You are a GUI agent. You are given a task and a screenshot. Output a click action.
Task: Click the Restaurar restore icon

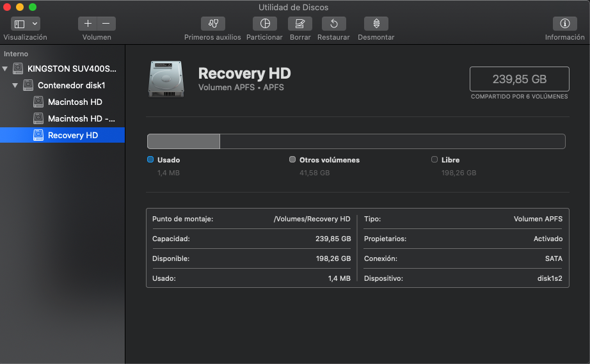[x=333, y=24]
